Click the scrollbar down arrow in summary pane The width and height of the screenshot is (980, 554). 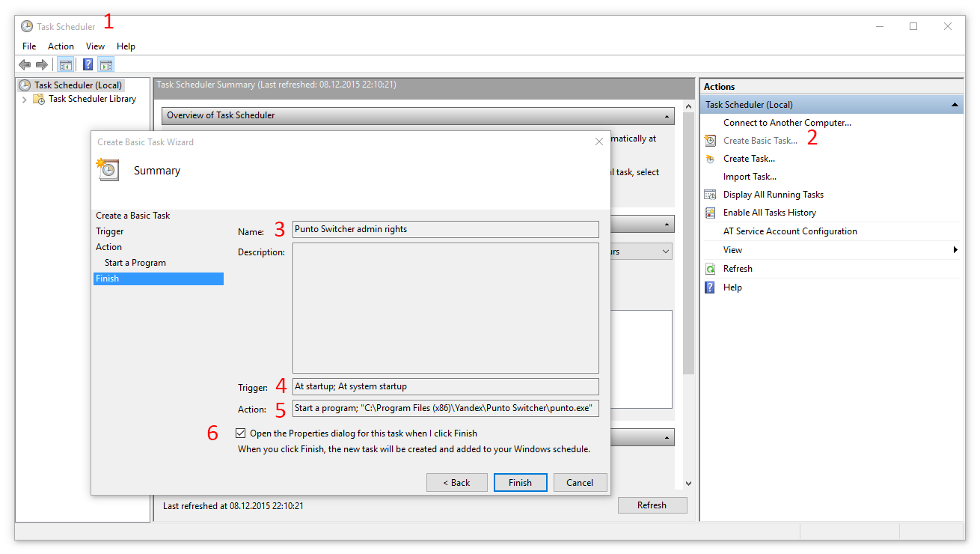[x=688, y=484]
